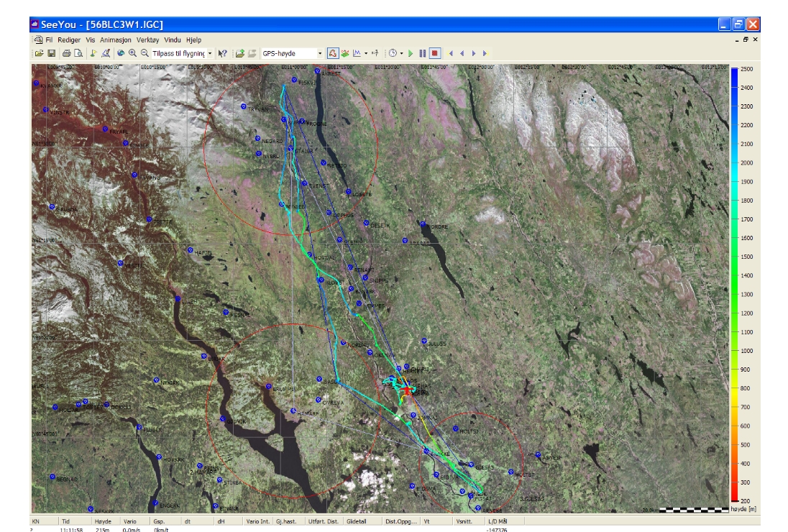Toggle the map view mode button
This screenshot has height=532, width=788.
(x=333, y=53)
